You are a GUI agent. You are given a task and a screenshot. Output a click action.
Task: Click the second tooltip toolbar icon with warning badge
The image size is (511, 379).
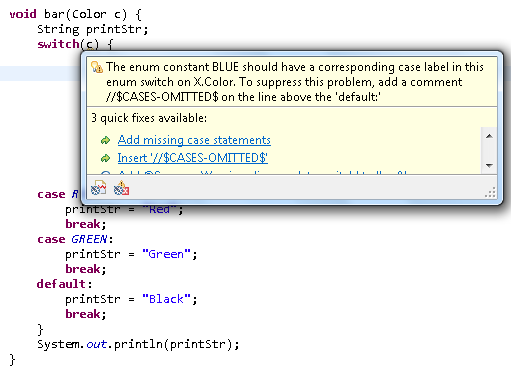click(x=122, y=188)
